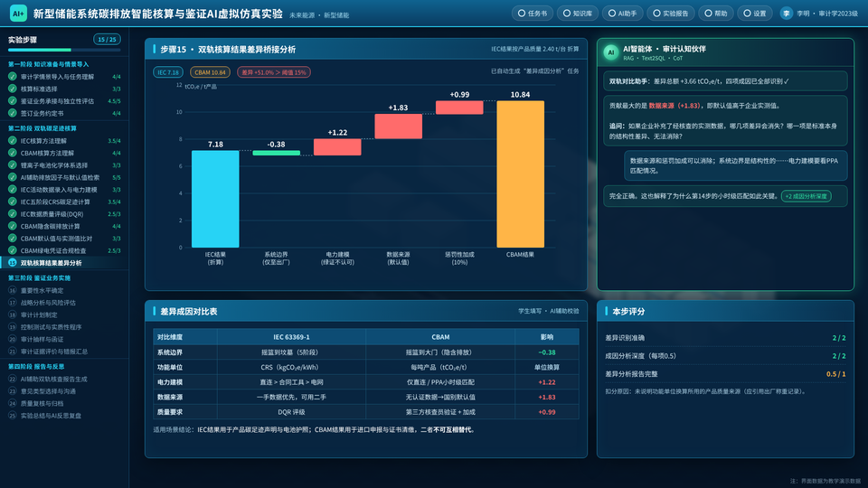Click the red 惩罚性加成 +0.99 bar
Viewport: 868px width, 488px height.
(x=459, y=108)
